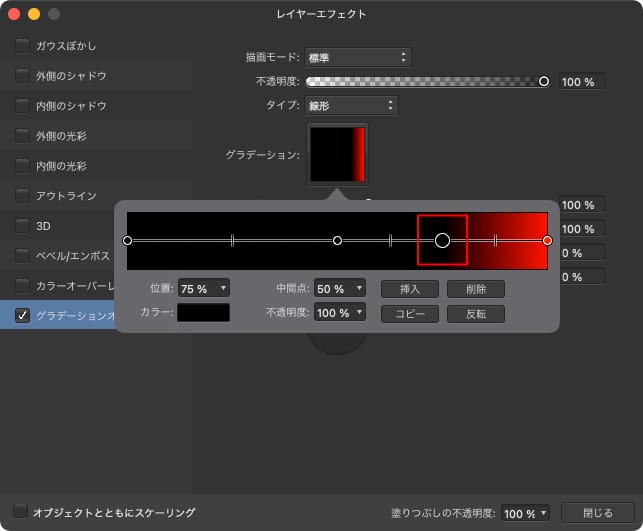Click the 不透明度 slider handle at top
The image size is (643, 531).
544,81
